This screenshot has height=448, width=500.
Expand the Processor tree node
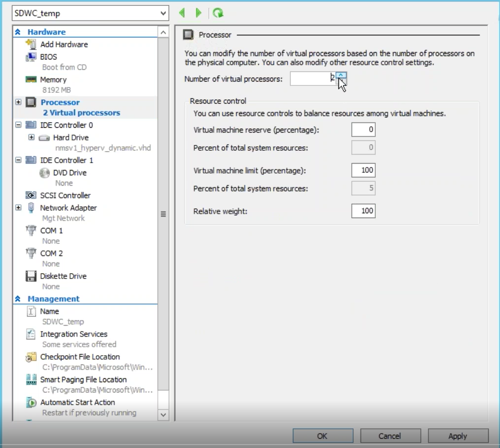19,102
